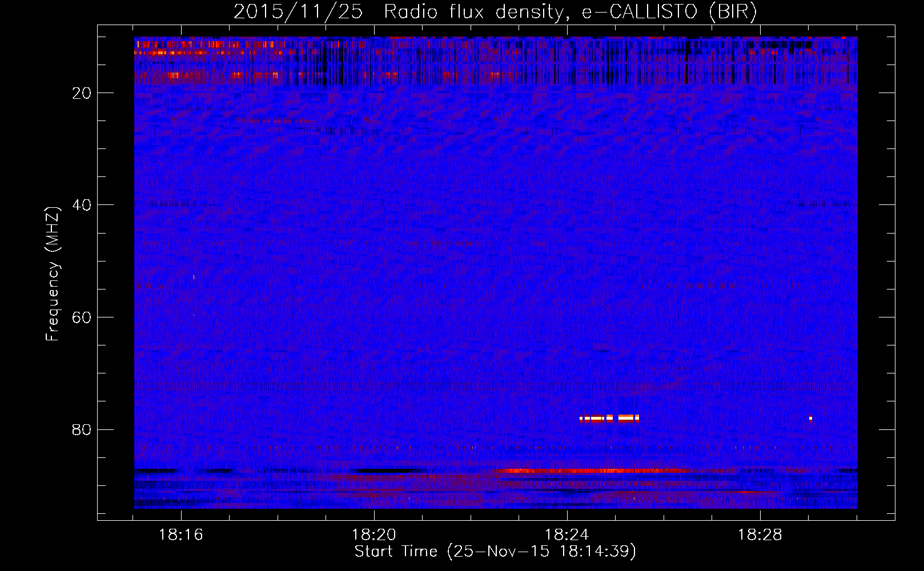Click the 20 MHz frequency tick label
Screen dimensions: 924x571
(x=82, y=93)
